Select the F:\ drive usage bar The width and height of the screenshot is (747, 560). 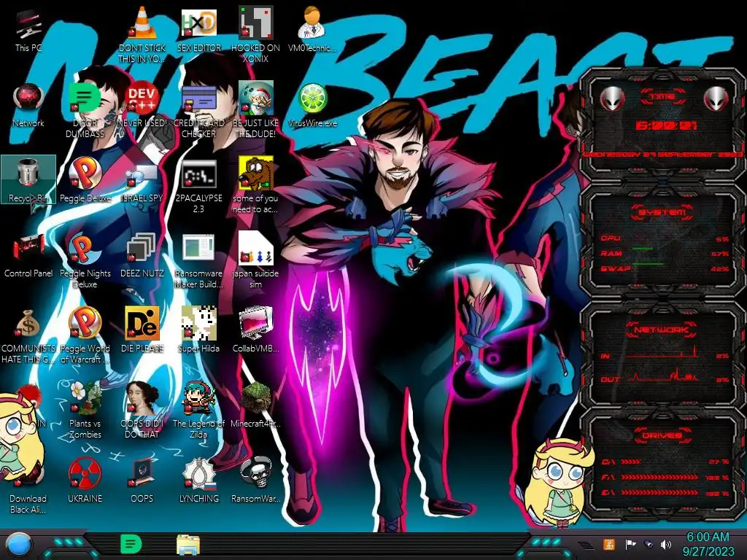665,478
